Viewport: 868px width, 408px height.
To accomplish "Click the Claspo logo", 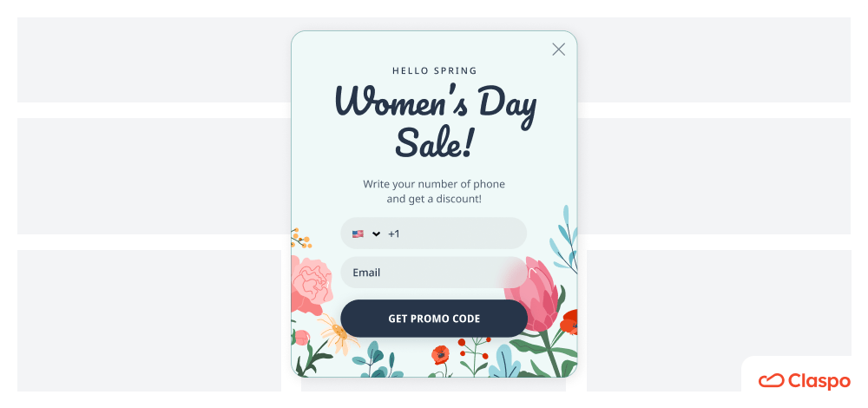I will pos(804,380).
